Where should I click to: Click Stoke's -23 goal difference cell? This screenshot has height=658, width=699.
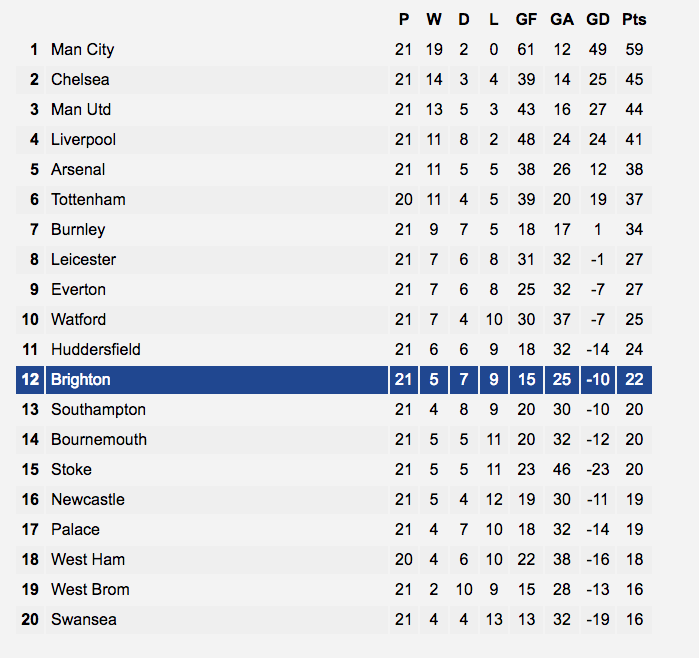pos(597,469)
